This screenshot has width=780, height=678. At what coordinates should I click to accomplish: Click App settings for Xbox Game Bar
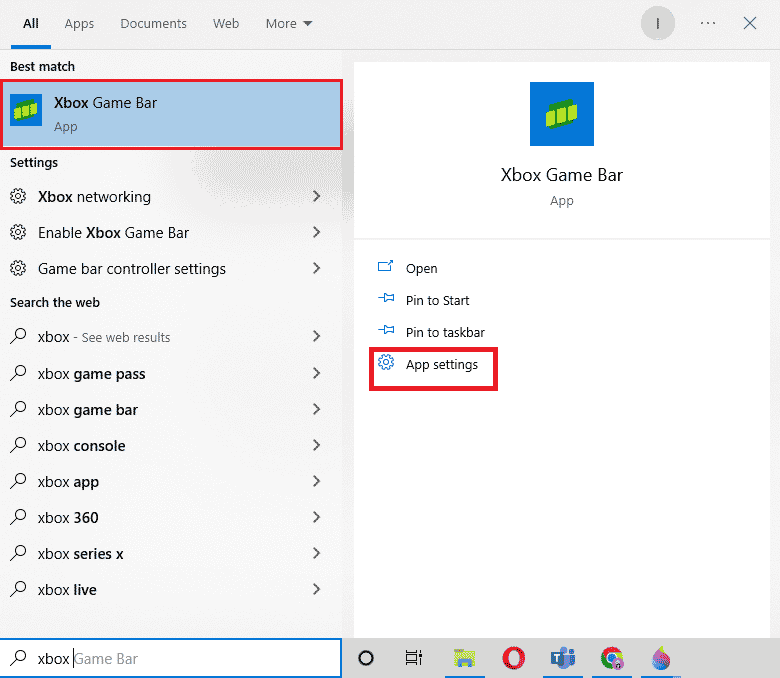pos(441,365)
